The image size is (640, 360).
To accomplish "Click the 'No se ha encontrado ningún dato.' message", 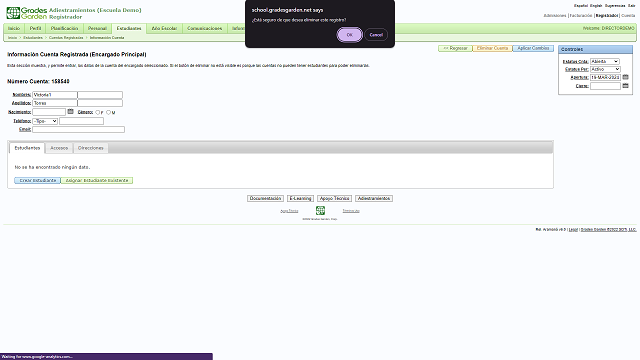I will (52, 167).
